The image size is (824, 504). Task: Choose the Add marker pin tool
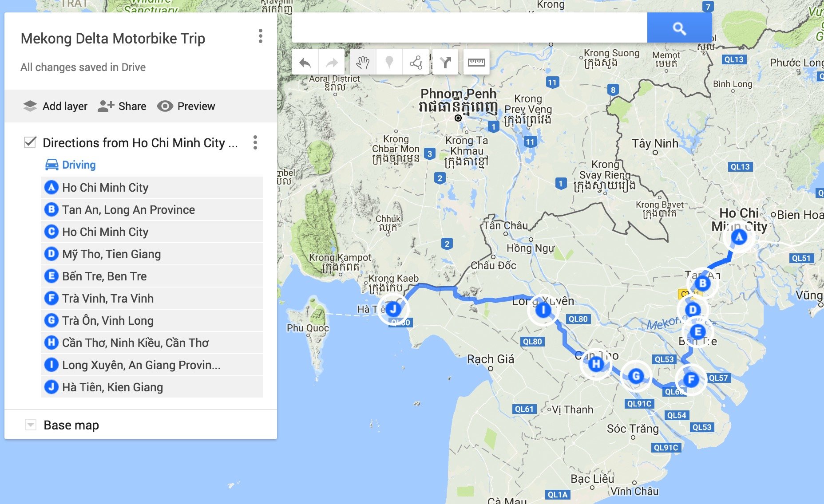tap(389, 63)
